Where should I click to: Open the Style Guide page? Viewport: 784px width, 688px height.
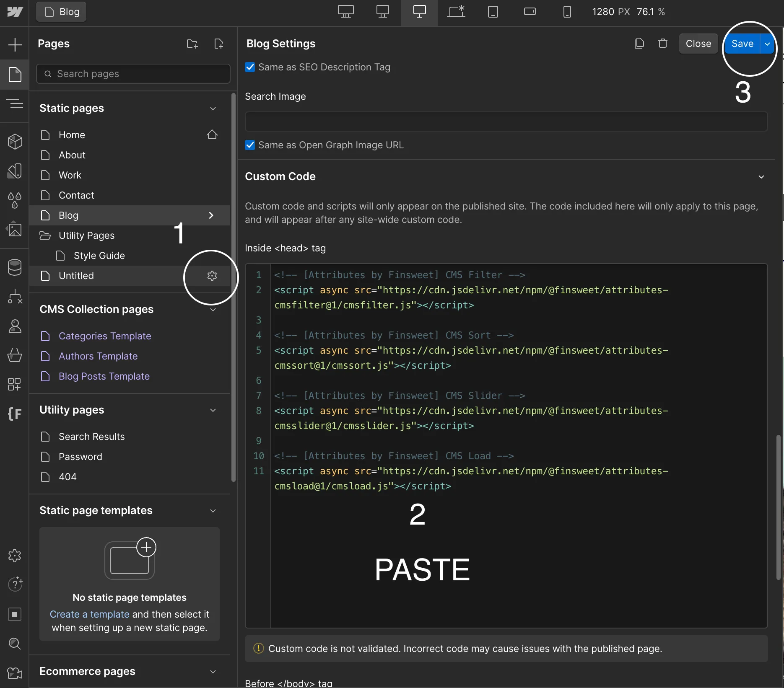point(130,256)
